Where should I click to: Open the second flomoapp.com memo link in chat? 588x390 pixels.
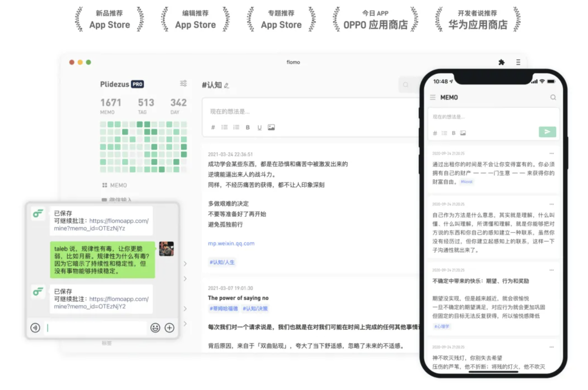point(101,303)
